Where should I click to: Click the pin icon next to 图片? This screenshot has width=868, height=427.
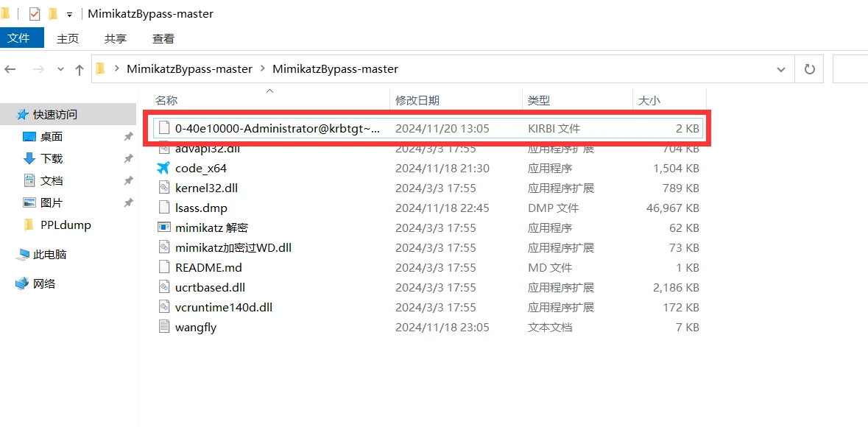coord(128,203)
